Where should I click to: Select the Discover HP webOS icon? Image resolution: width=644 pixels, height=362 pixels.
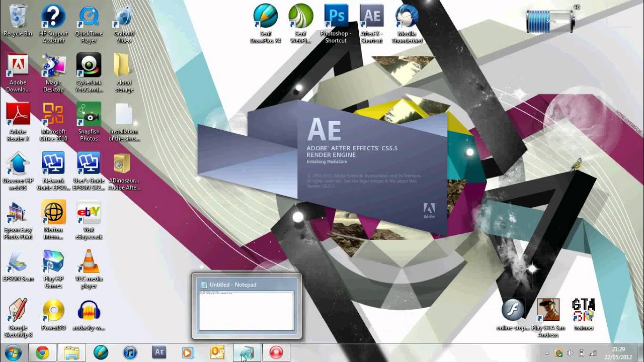click(x=18, y=171)
